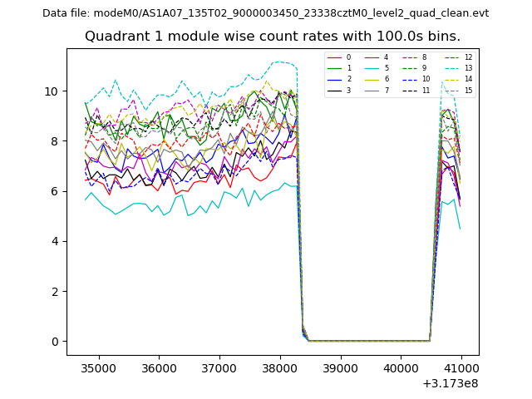Select legend label 13
This screenshot has width=532, height=399.
coord(468,68)
